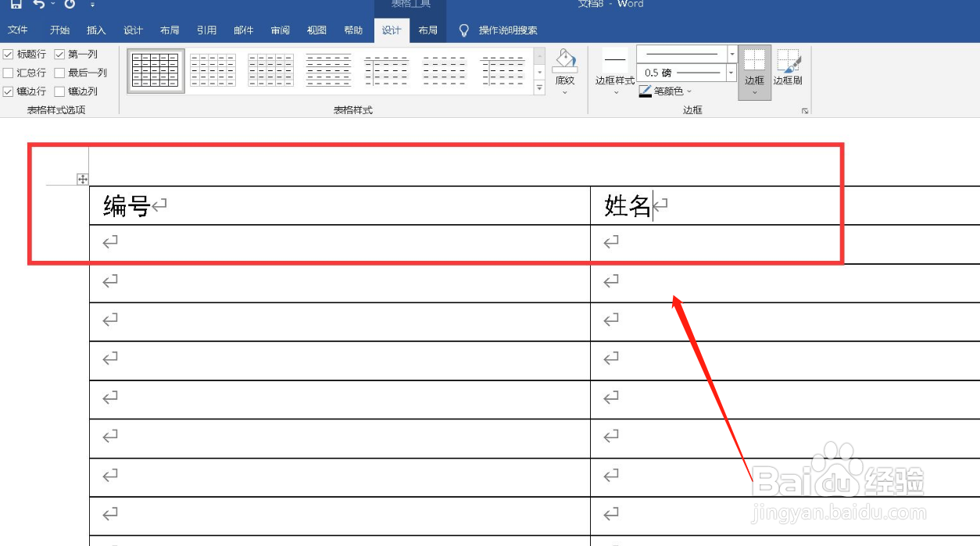Open the 文件 menu

18,30
